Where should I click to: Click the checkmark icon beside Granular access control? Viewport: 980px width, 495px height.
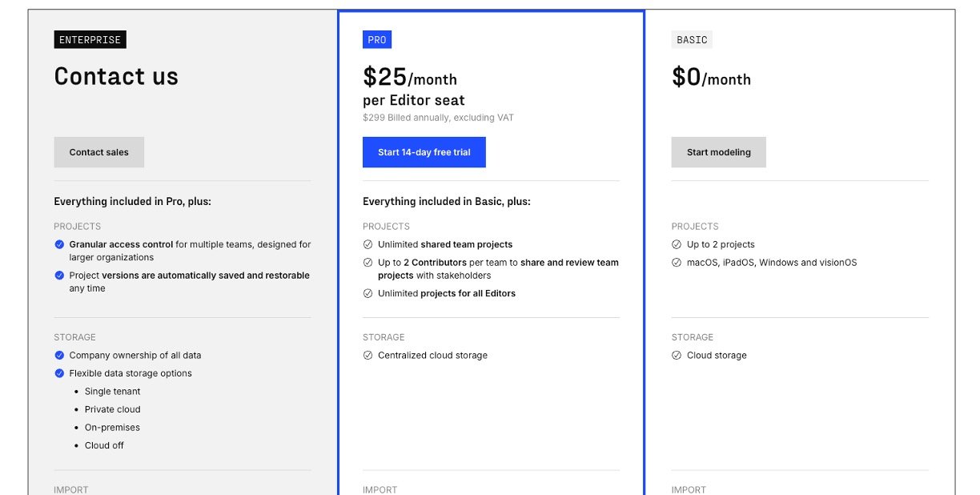[59, 244]
